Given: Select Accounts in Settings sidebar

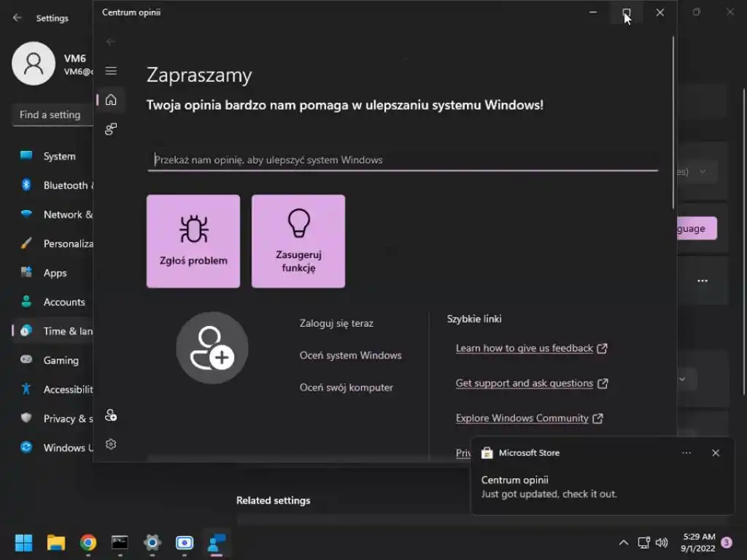Looking at the screenshot, I should pos(53,302).
